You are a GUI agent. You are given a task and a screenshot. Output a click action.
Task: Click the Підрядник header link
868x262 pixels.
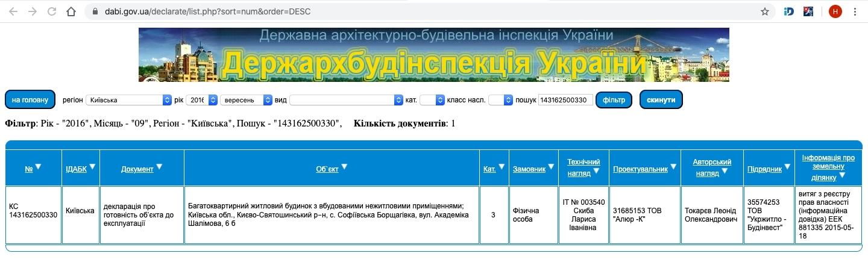click(764, 169)
